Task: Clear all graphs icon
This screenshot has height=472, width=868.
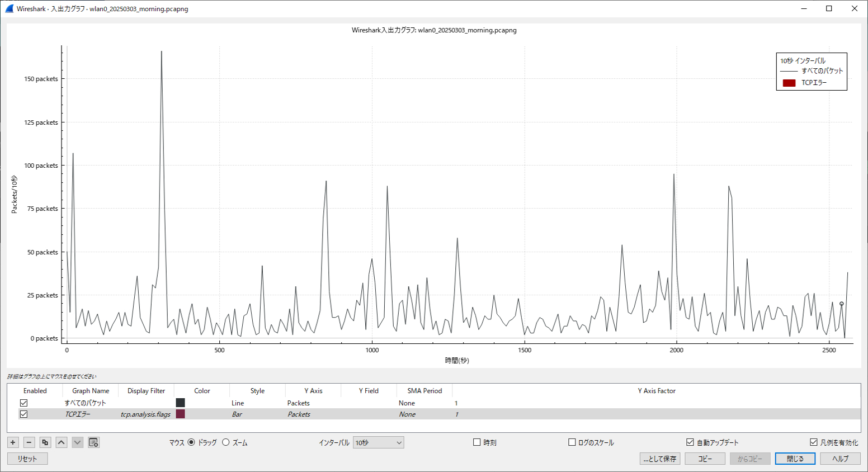Action: coord(94,442)
